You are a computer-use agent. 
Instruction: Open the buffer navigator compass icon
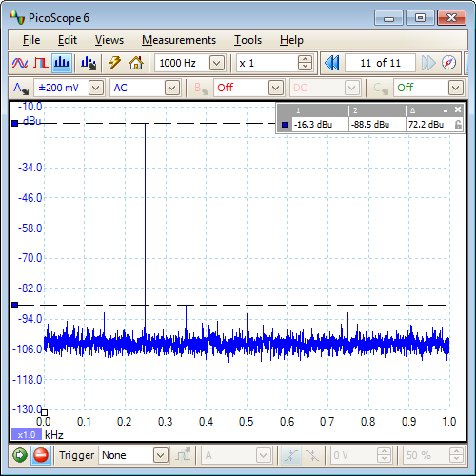tap(448, 63)
